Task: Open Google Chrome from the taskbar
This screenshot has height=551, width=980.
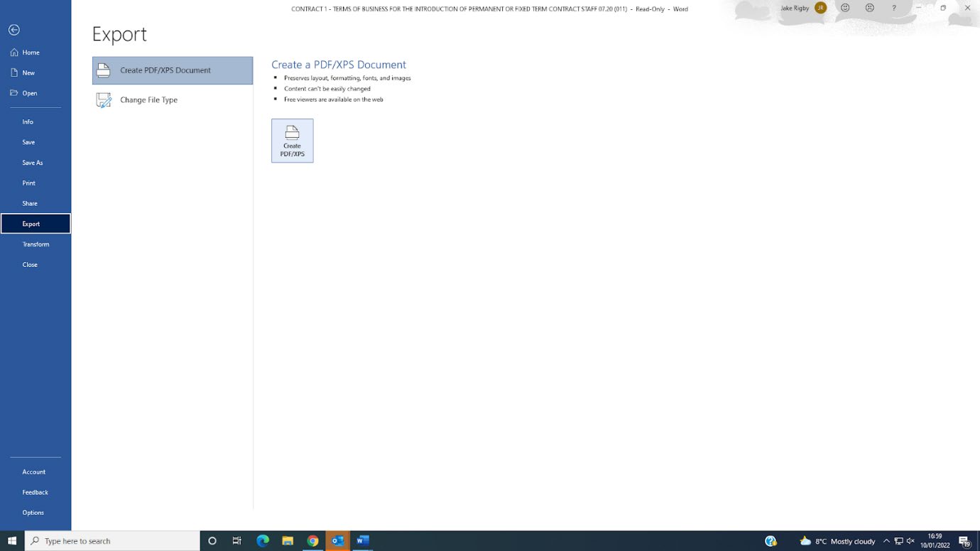Action: (x=312, y=541)
